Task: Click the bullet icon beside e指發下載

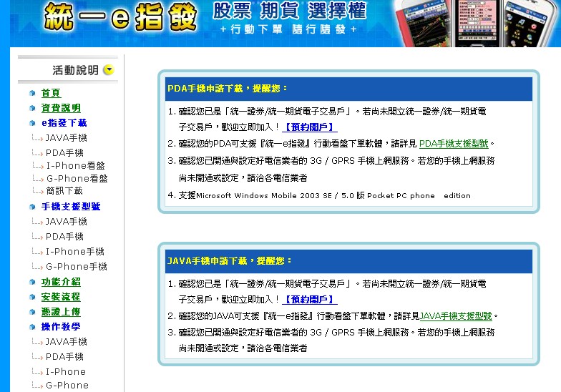Action: click(32, 123)
